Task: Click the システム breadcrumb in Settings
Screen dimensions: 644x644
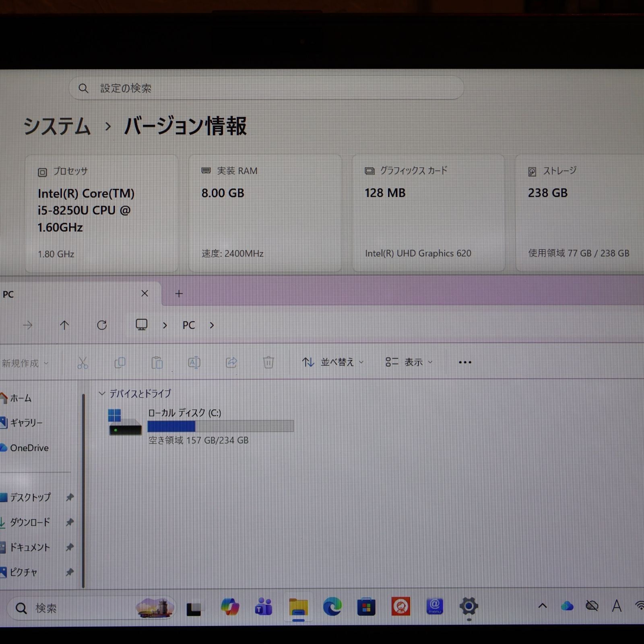Action: pyautogui.click(x=57, y=126)
